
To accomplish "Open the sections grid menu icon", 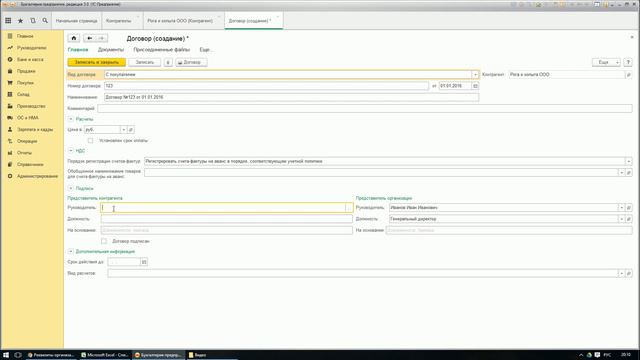I will pos(8,20).
